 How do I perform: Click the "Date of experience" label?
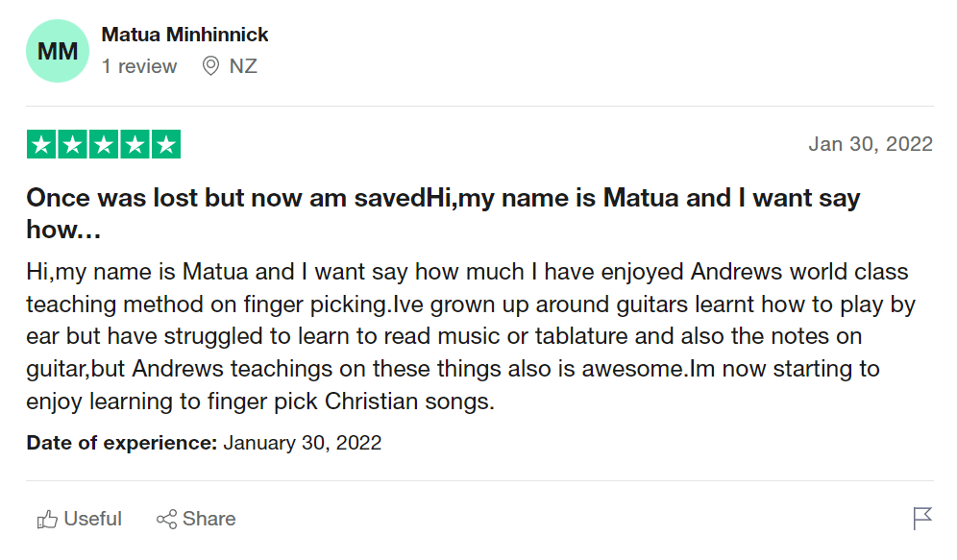pyautogui.click(x=121, y=443)
